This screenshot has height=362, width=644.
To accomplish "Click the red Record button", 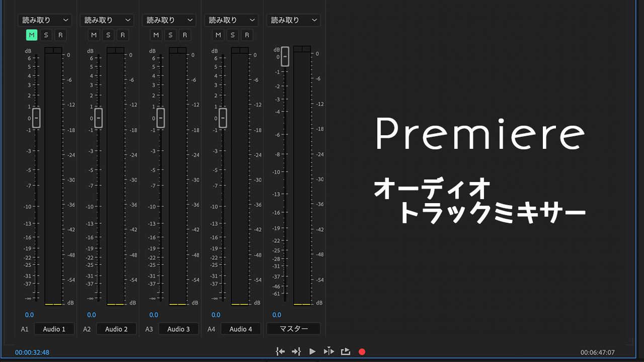I will pyautogui.click(x=362, y=351).
